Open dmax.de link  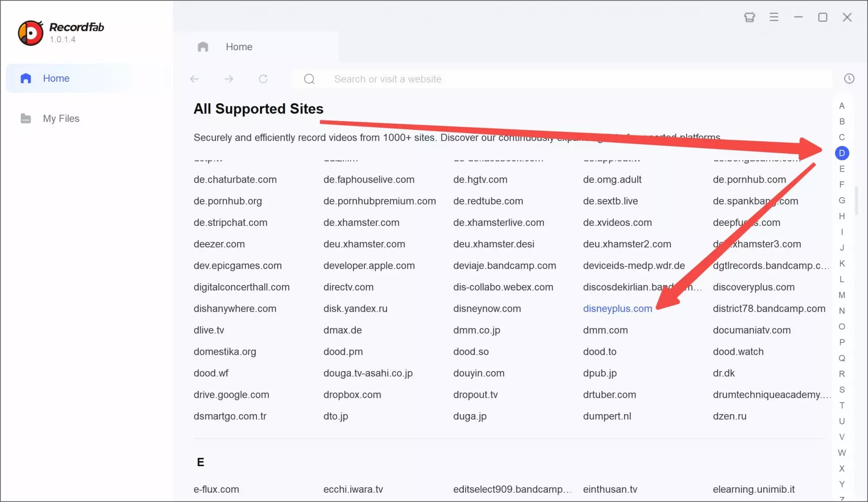click(x=342, y=330)
